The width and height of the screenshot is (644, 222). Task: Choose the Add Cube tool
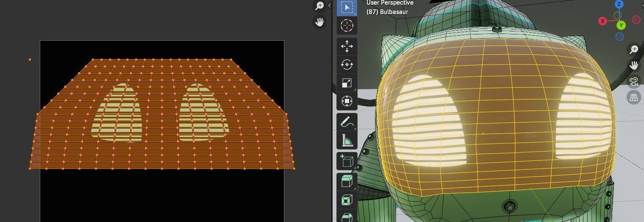pyautogui.click(x=347, y=161)
